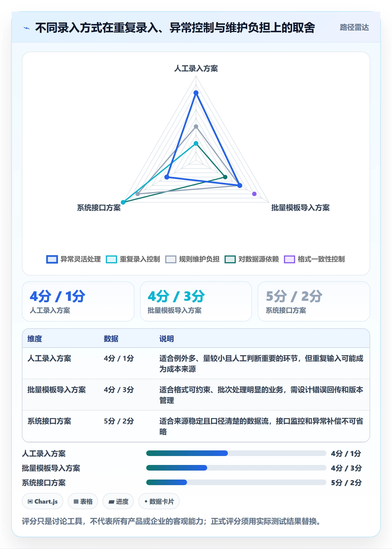Click the 异常灵活处理 legend label
This screenshot has height=549, width=392.
point(81,259)
